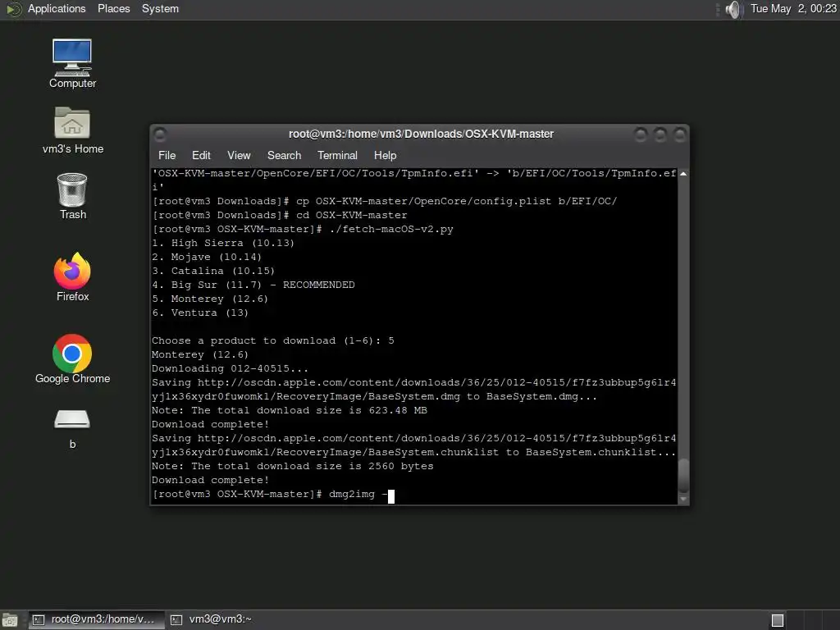The height and width of the screenshot is (630, 840).
Task: Click the terminal window menu button in title bar
Action: pos(160,134)
